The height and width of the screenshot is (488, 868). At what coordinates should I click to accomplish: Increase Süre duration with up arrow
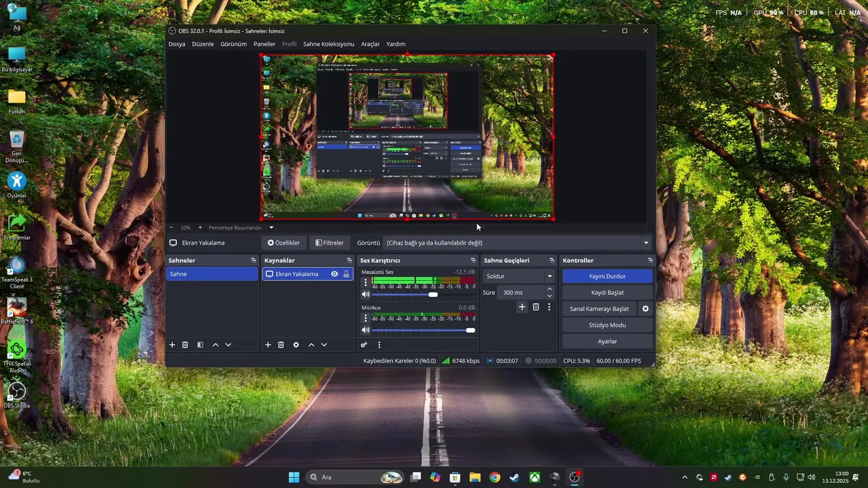549,289
